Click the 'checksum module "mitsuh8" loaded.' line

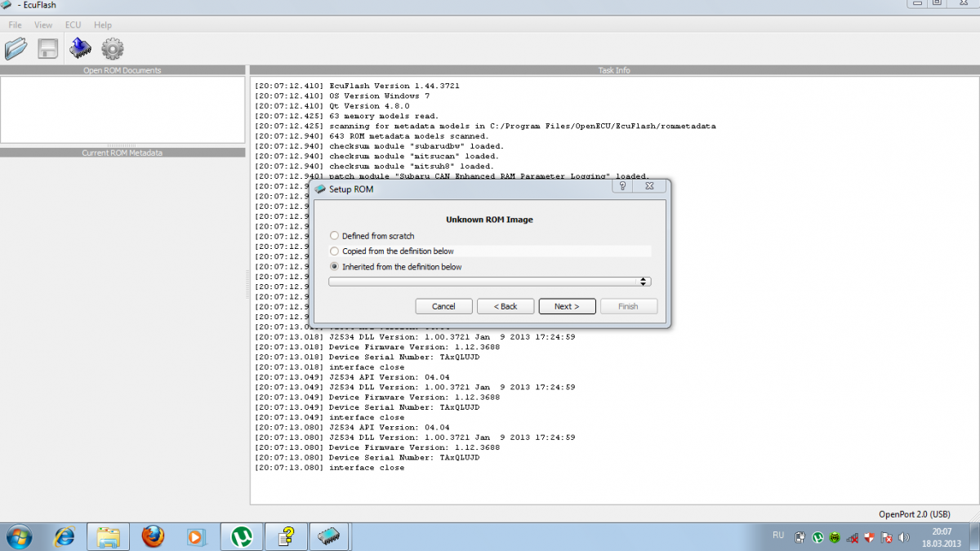point(374,167)
